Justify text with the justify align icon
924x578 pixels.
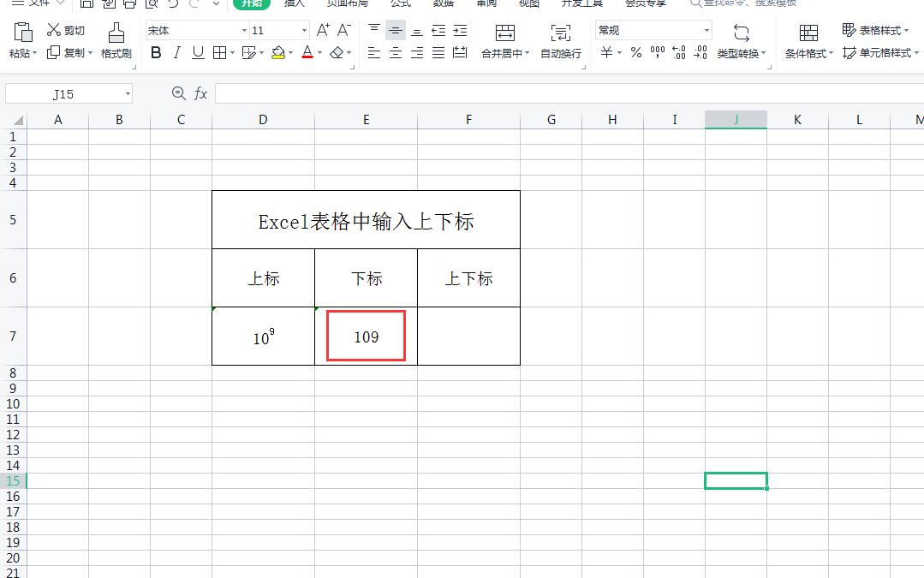point(438,53)
